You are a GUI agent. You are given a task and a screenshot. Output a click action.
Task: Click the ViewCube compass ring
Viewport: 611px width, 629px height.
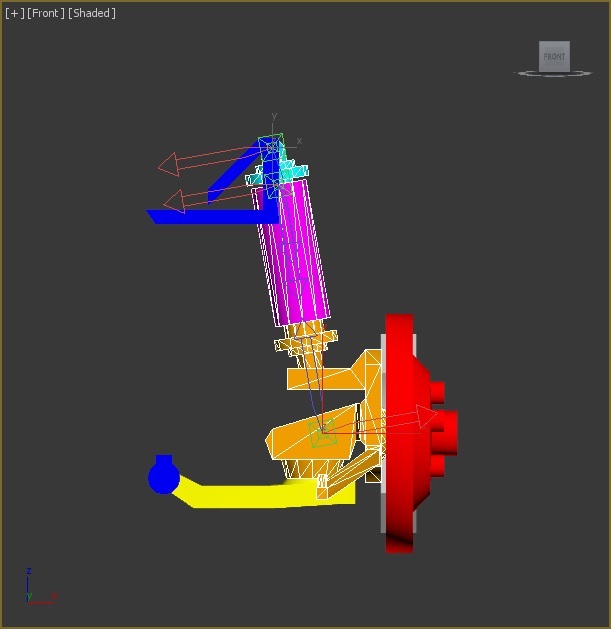(x=553, y=73)
